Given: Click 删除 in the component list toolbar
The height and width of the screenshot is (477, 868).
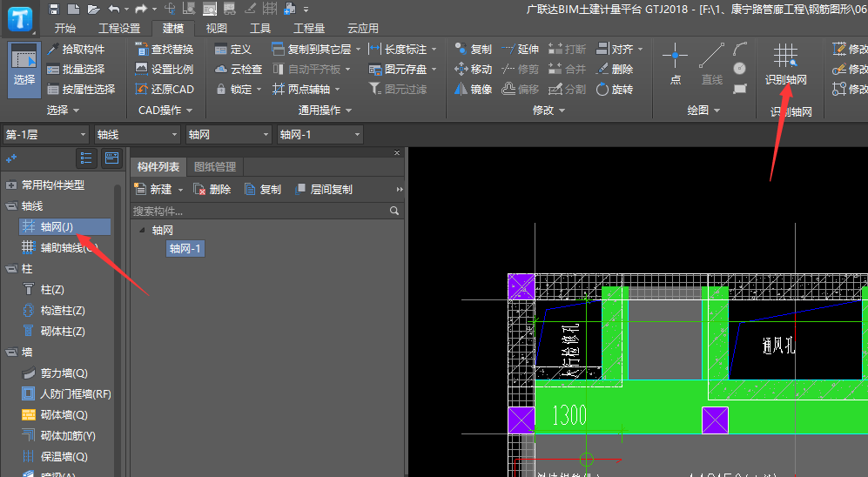Looking at the screenshot, I should pyautogui.click(x=212, y=190).
